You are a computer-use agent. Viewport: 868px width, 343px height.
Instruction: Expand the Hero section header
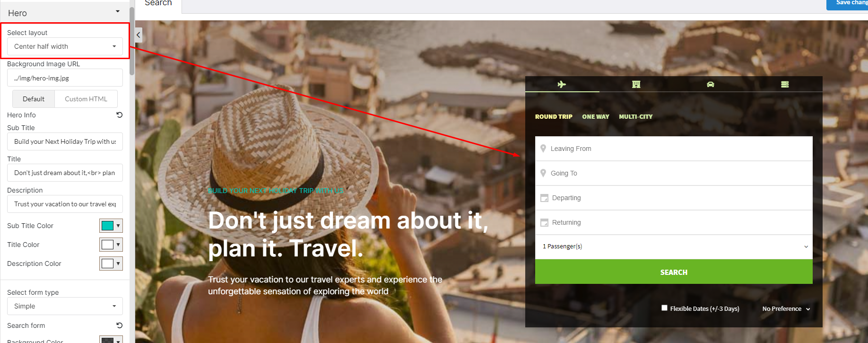[65, 13]
